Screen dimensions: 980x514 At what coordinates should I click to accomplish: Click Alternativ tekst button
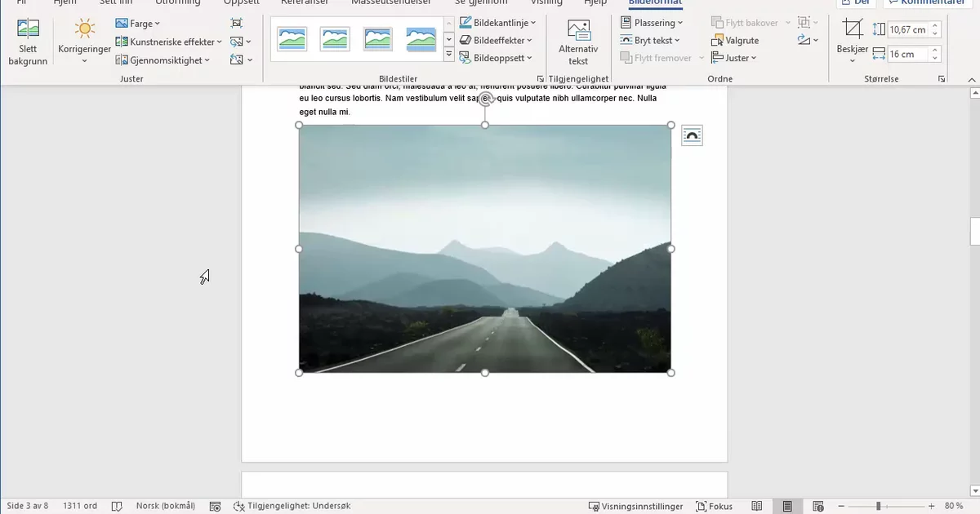pos(578,43)
